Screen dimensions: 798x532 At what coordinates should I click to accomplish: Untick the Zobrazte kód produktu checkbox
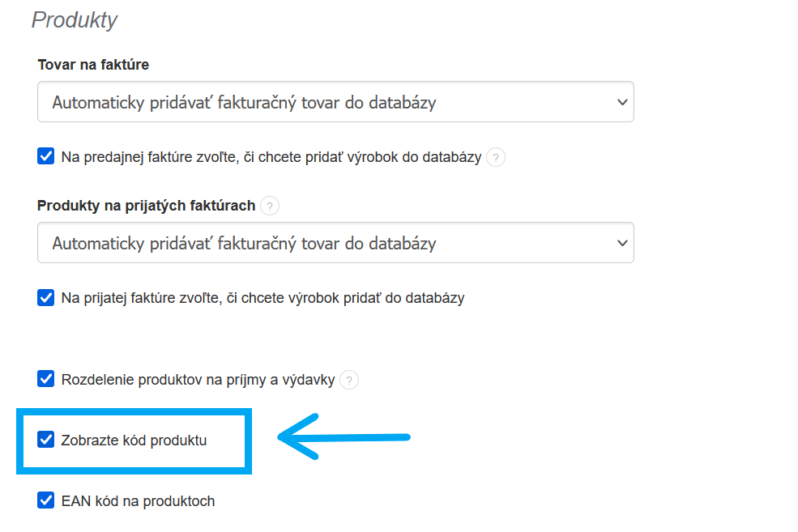coord(46,440)
